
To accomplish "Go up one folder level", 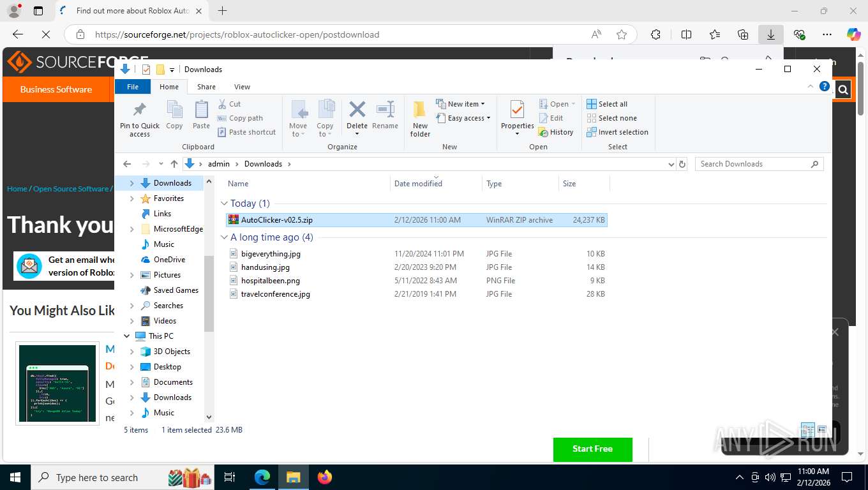I will [x=174, y=164].
